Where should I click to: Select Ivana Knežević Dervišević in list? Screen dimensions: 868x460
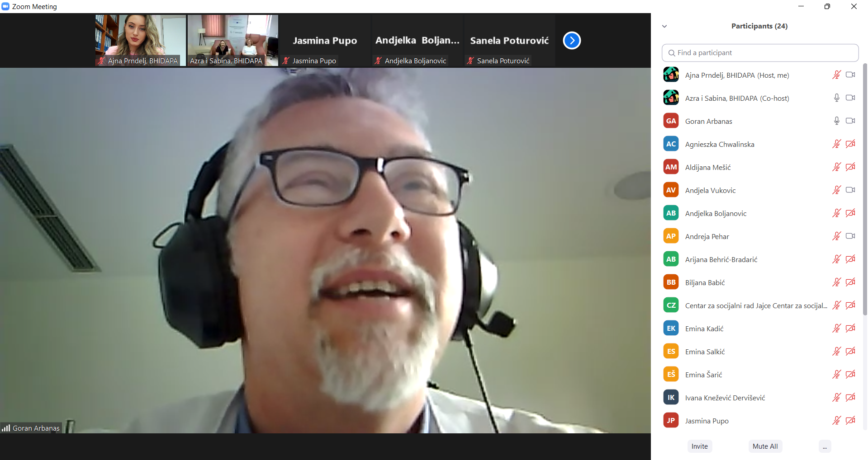pos(725,398)
